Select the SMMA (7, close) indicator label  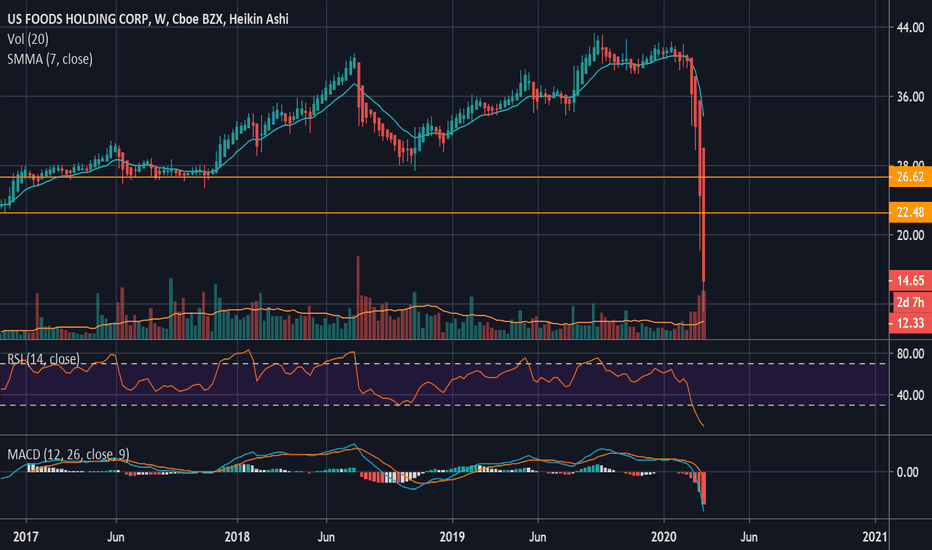point(50,59)
